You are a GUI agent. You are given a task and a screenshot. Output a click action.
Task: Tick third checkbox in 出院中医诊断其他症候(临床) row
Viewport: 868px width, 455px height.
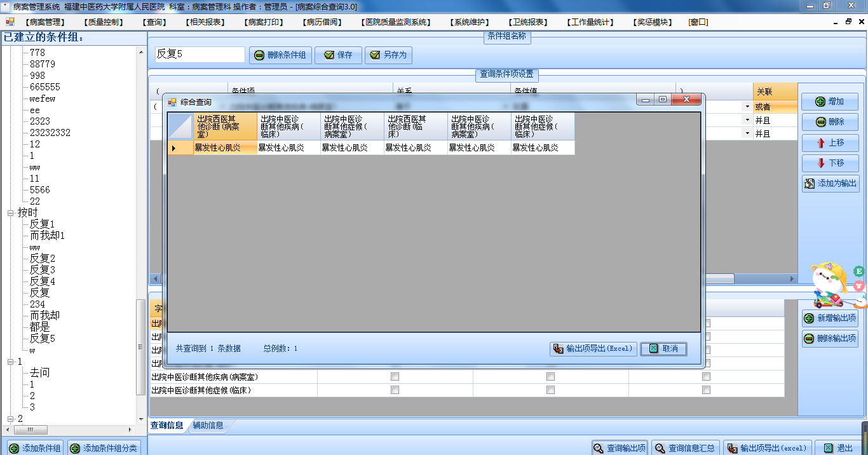pyautogui.click(x=706, y=390)
